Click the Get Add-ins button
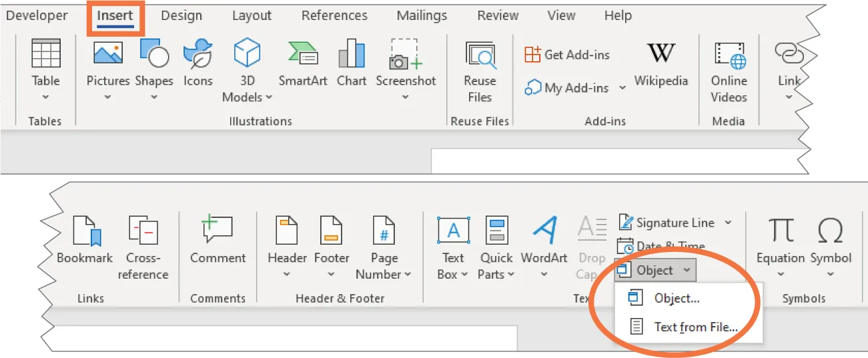The height and width of the screenshot is (358, 868). coord(567,55)
